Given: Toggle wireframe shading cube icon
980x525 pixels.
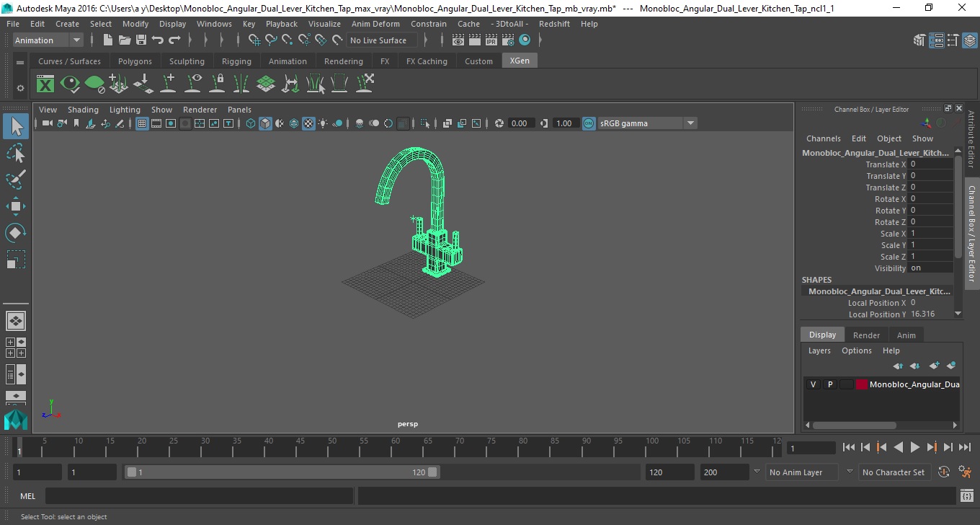Looking at the screenshot, I should [x=250, y=123].
